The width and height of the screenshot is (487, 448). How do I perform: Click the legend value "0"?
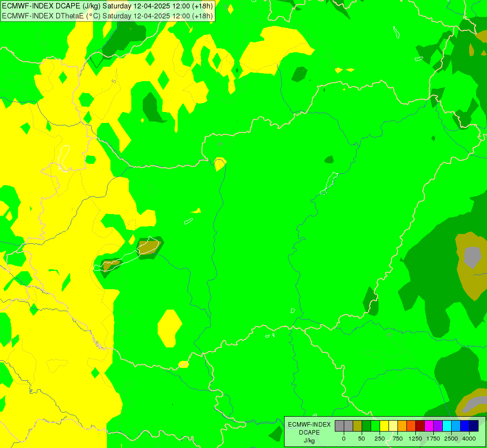point(344,439)
